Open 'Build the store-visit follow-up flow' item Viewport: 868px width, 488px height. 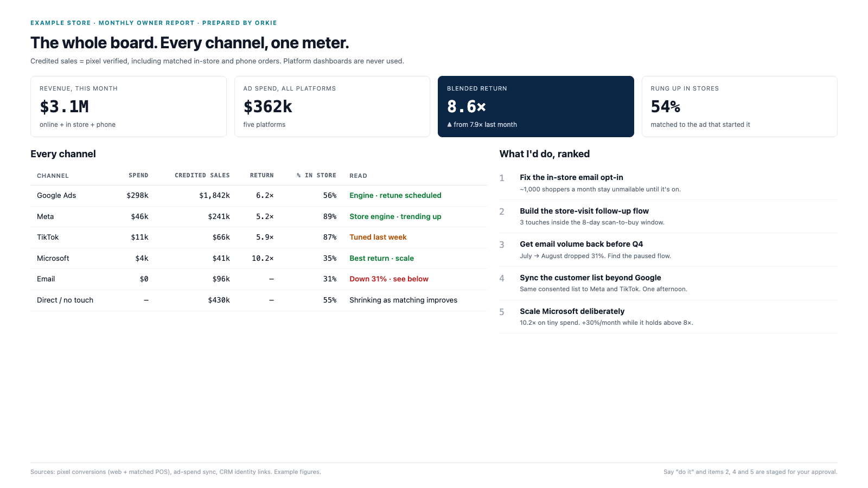[584, 211]
